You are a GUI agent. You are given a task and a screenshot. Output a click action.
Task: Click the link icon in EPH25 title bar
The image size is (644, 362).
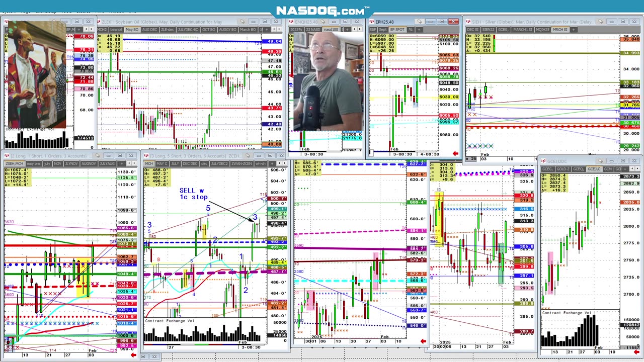pos(420,22)
